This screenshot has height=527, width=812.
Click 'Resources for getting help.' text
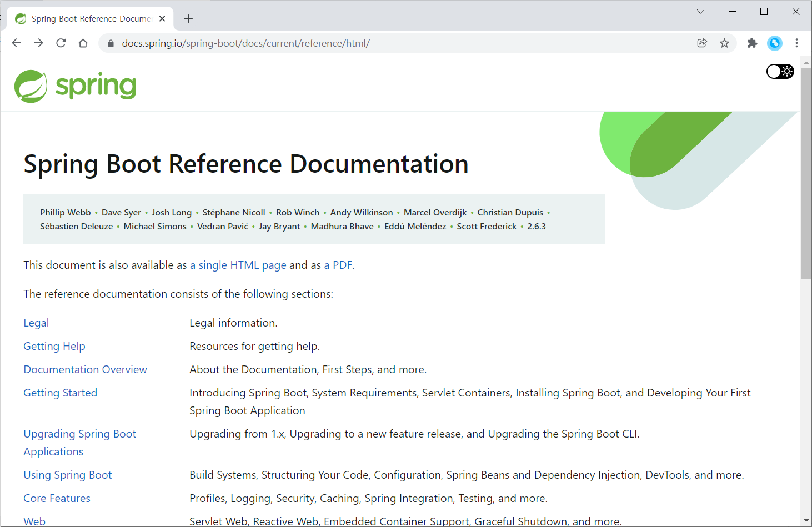[254, 347]
